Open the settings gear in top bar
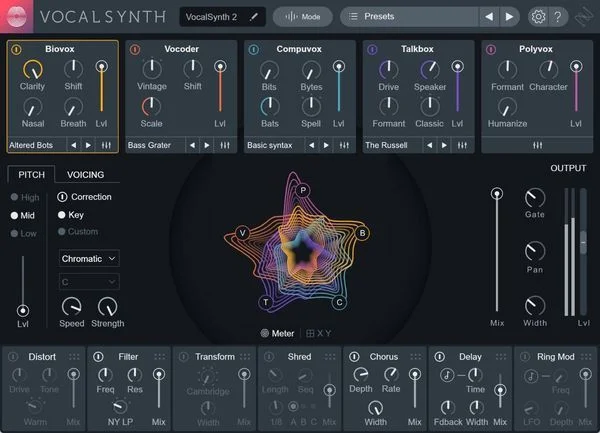The image size is (600, 433). tap(538, 17)
